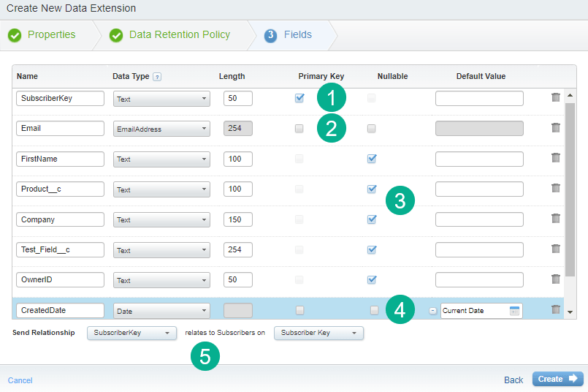Expand the Send Relationship SubscriberKey dropdown
The image size is (588, 392).
click(131, 333)
